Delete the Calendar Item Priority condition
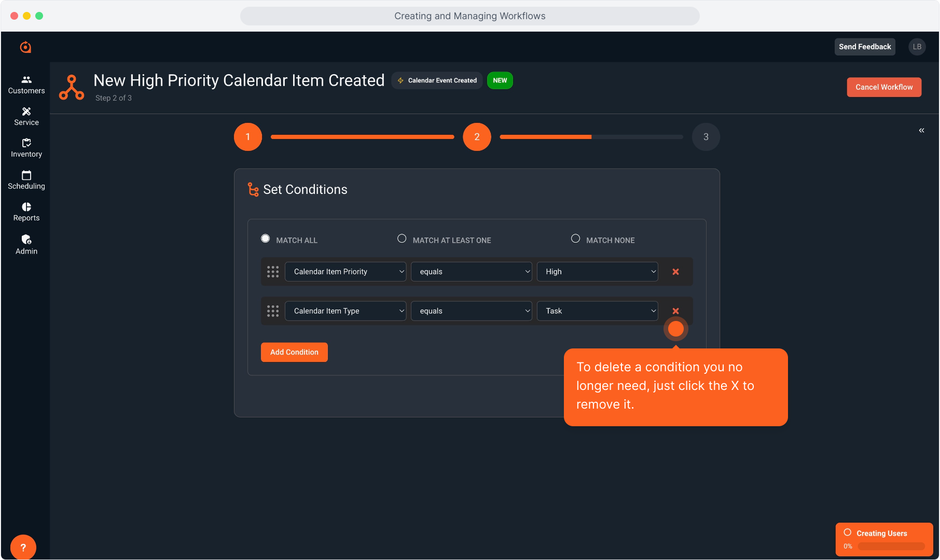This screenshot has height=560, width=940. tap(675, 272)
